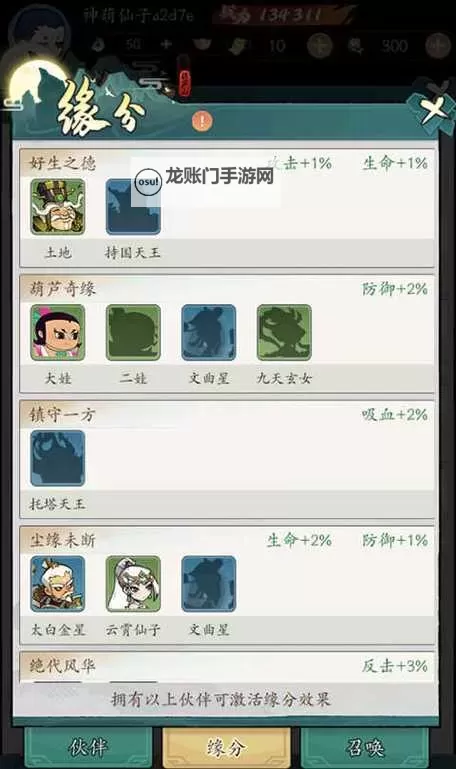Tap 文曲星 silhouette in 葫芦奇缘 row
456x769 pixels.
(209, 333)
